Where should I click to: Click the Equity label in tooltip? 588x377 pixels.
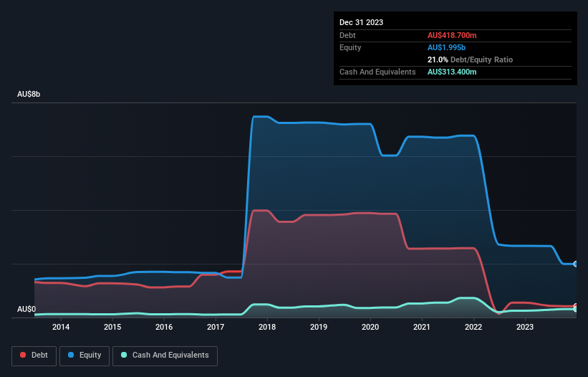[350, 47]
